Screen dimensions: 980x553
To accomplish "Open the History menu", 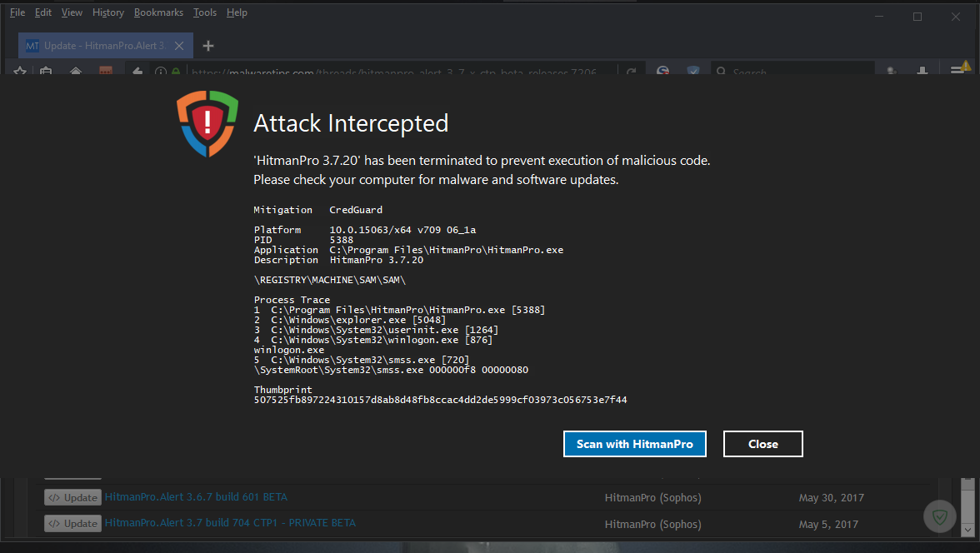I will (108, 13).
